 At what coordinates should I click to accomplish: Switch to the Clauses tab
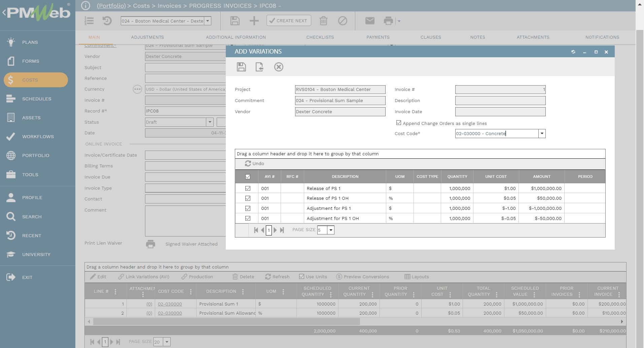[431, 37]
